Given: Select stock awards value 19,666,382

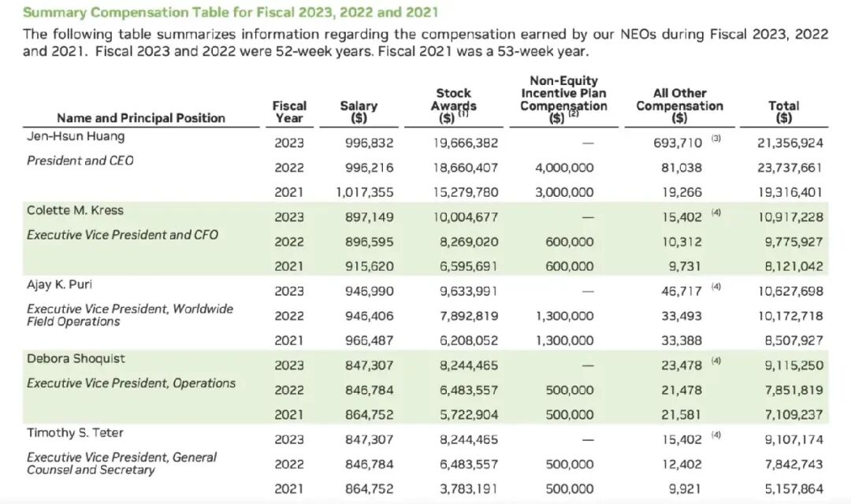Looking at the screenshot, I should [465, 143].
